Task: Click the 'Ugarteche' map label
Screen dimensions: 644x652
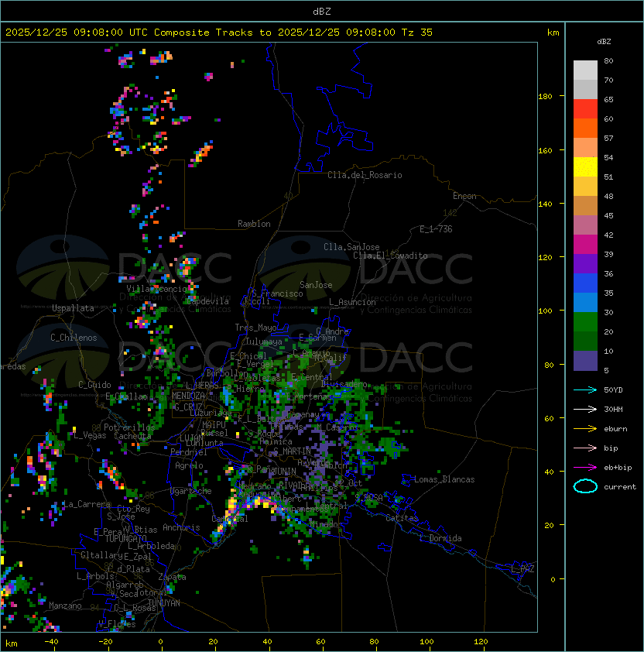Action: pyautogui.click(x=191, y=491)
